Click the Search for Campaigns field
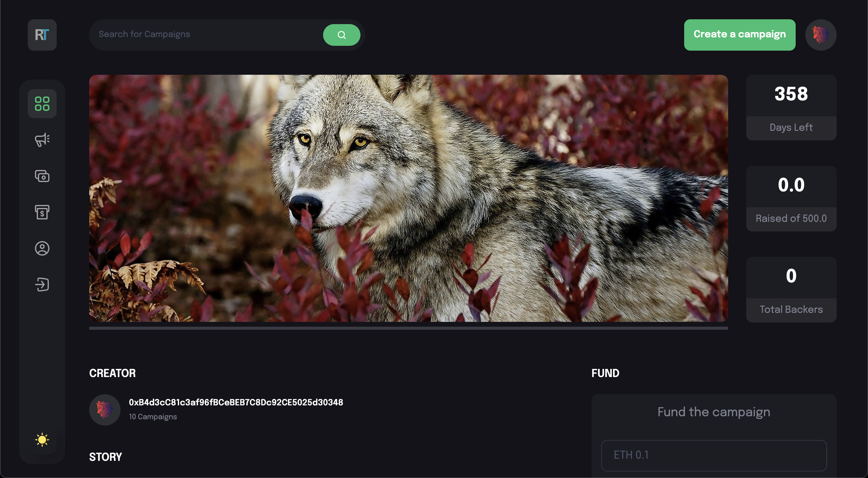 pyautogui.click(x=206, y=35)
